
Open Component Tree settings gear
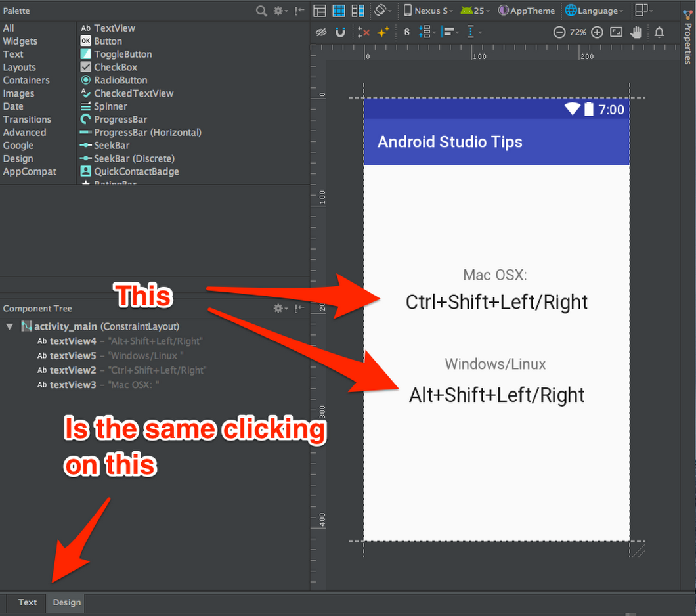(x=280, y=308)
